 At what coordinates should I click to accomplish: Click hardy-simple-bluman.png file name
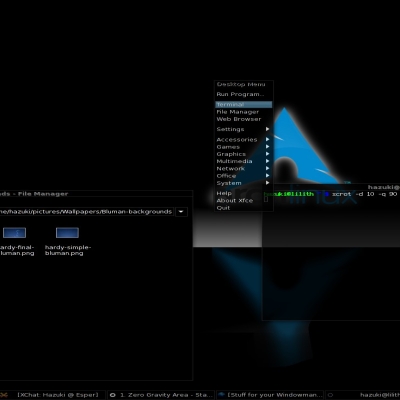click(x=68, y=250)
